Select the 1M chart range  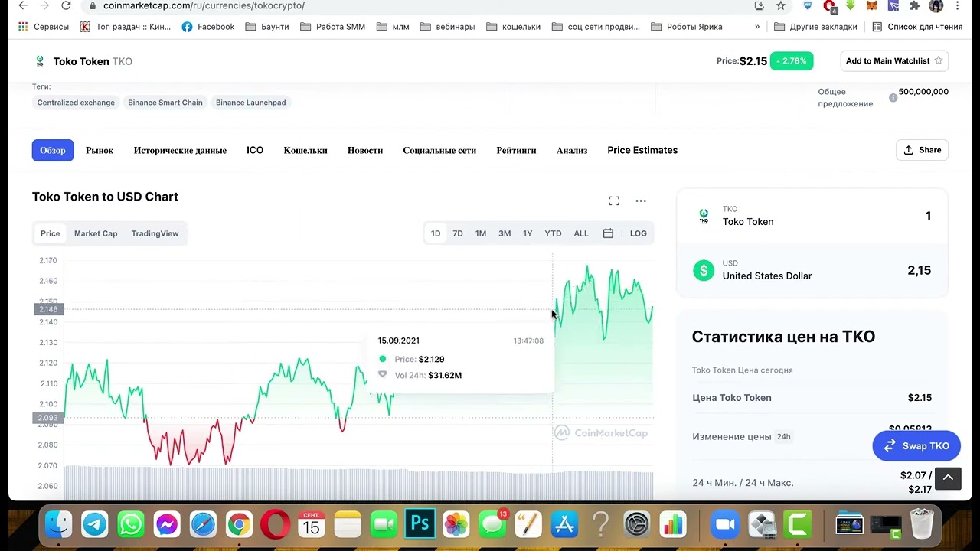(481, 233)
